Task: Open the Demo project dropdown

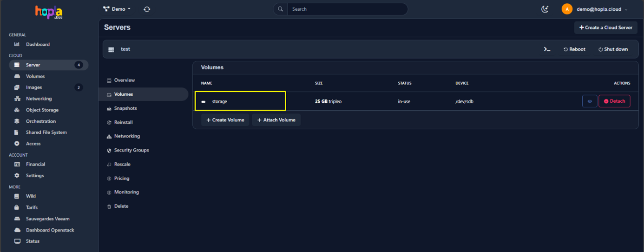Action: pos(117,9)
